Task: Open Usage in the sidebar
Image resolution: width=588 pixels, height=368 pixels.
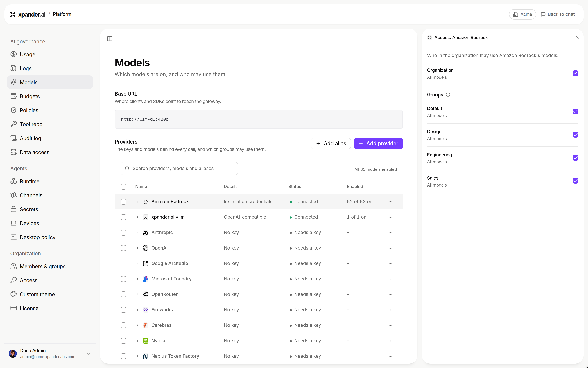Action: point(50,54)
